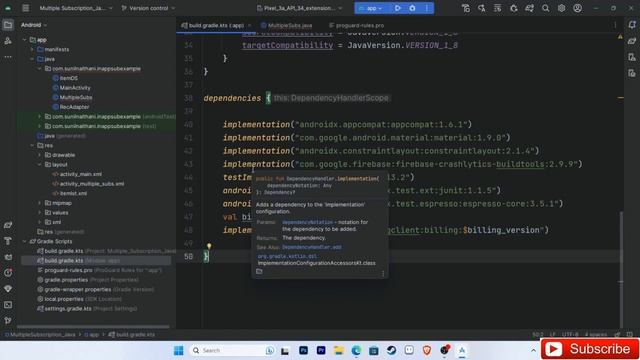Screen dimensions: 640x360
Task: Expand the drawable folder
Action: click(40, 155)
